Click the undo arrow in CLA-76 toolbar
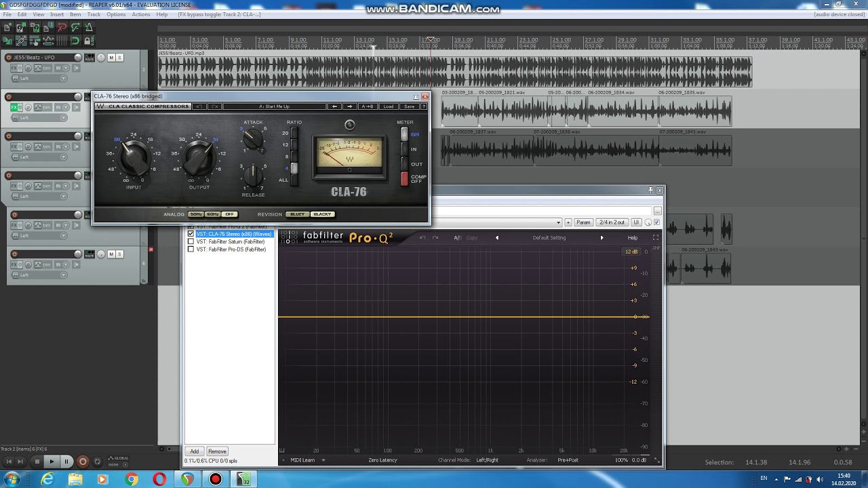Viewport: 868px width, 488px height. click(x=200, y=106)
